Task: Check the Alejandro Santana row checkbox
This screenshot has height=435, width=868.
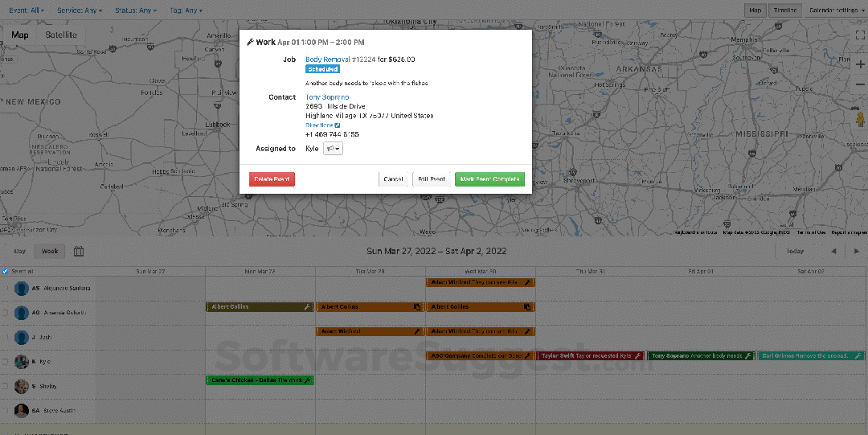Action: click(6, 289)
